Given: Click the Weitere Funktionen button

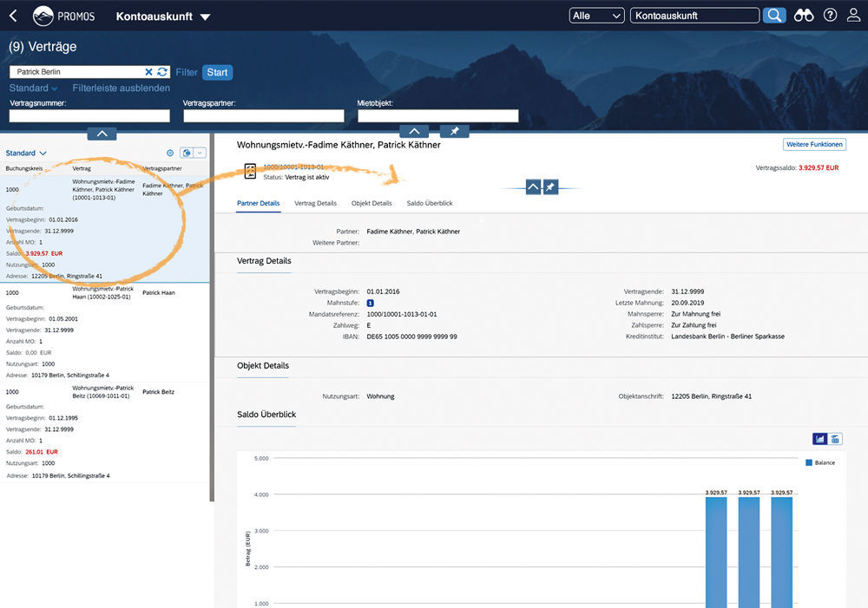Looking at the screenshot, I should pos(814,145).
